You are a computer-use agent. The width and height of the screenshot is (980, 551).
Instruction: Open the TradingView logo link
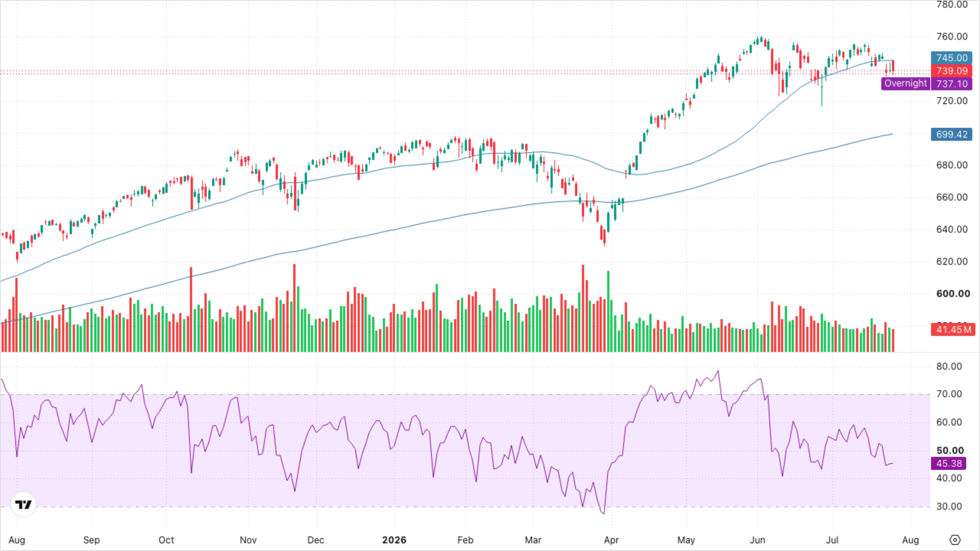(23, 505)
